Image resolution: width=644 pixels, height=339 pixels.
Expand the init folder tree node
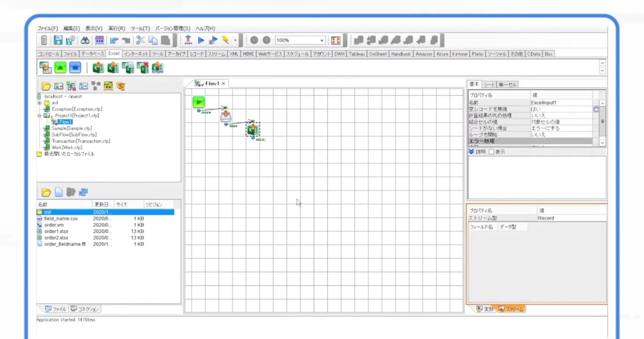(39, 103)
